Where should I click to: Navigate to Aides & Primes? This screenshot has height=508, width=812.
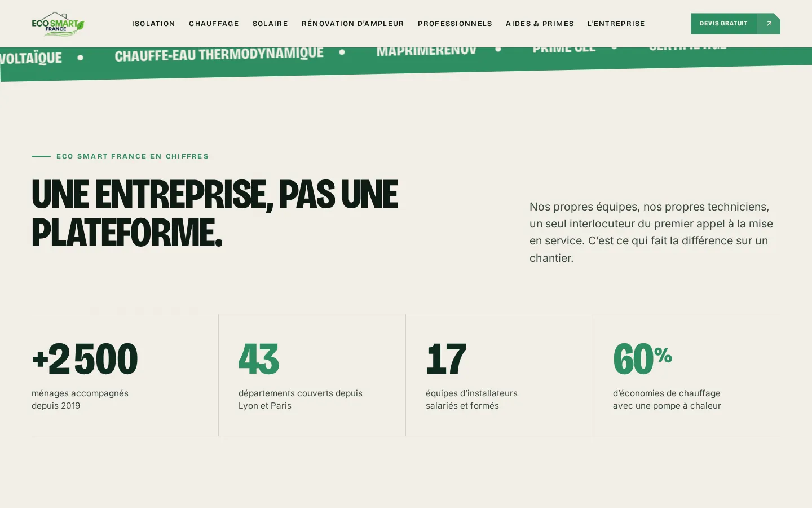point(540,24)
